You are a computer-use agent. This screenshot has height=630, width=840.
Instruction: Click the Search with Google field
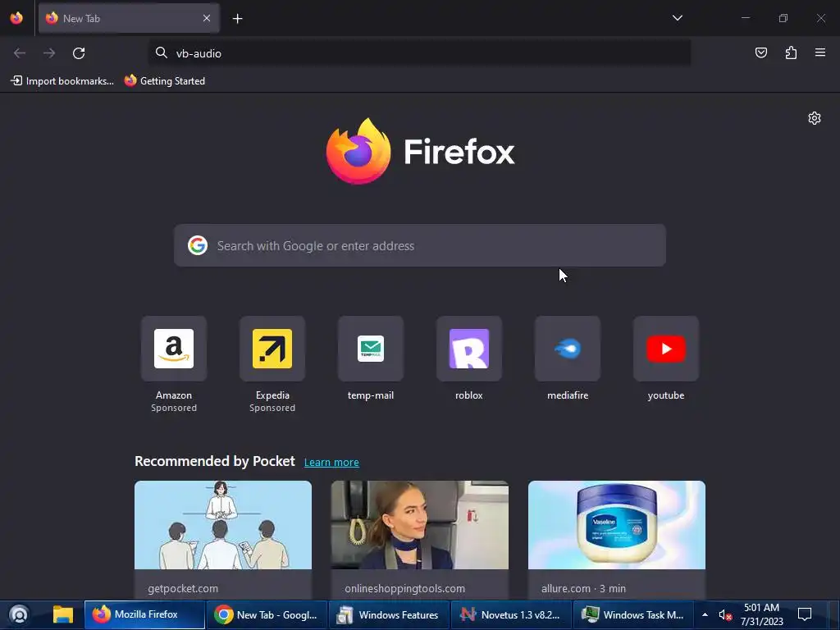pos(420,245)
